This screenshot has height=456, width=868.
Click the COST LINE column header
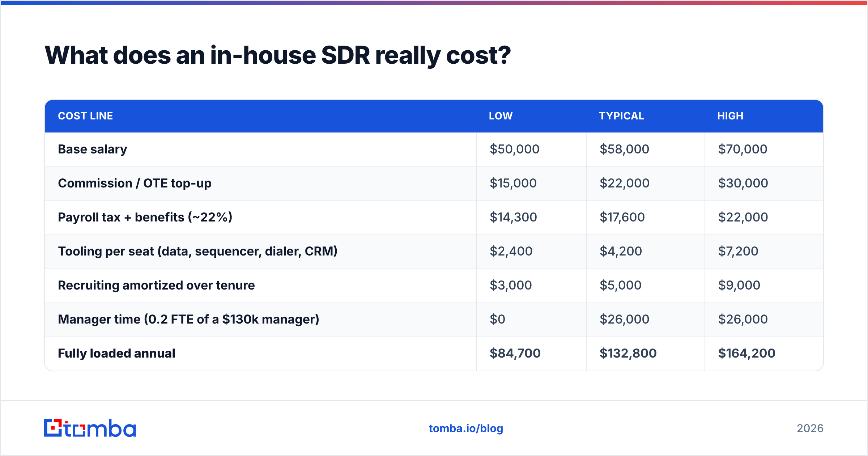(85, 116)
